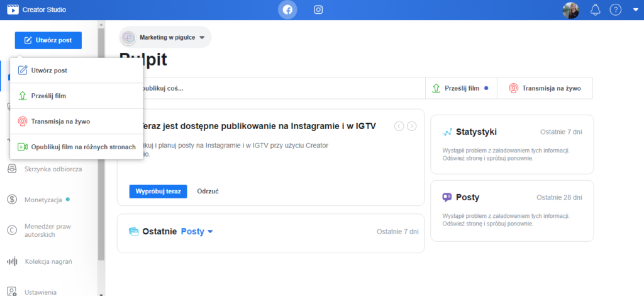Image resolution: width=644 pixels, height=296 pixels.
Task: Switch to the Facebook section icon
Action: [287, 10]
